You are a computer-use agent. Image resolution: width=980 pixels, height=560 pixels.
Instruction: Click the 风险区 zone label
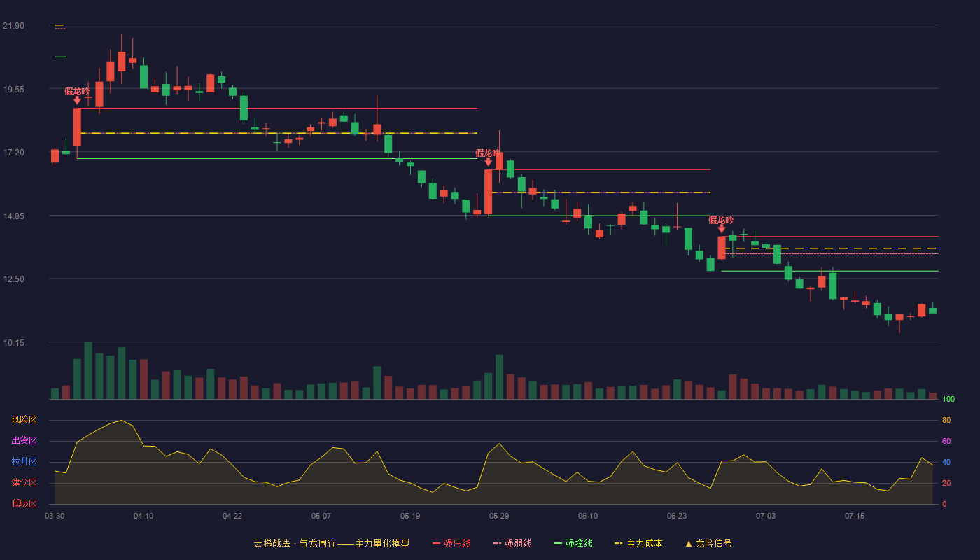point(24,420)
